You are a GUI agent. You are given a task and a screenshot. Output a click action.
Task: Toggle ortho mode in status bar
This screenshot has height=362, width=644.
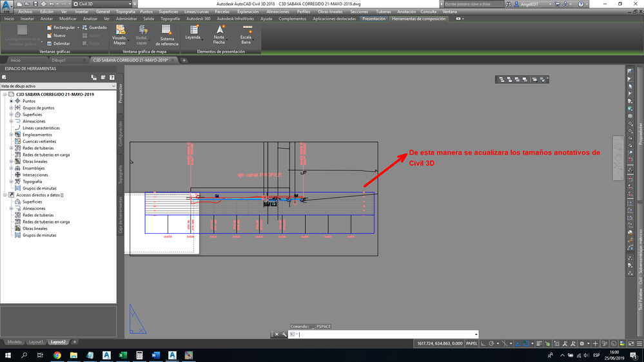coord(483,343)
